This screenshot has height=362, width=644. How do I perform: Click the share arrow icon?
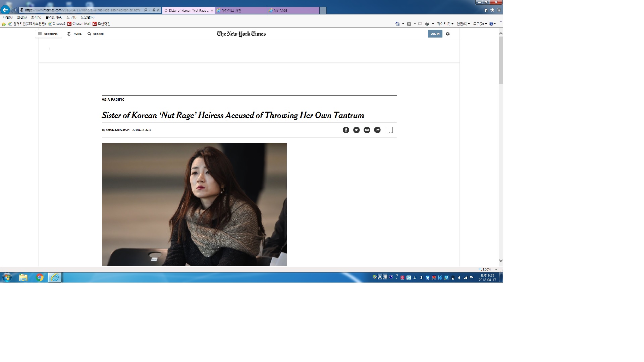pos(377,130)
